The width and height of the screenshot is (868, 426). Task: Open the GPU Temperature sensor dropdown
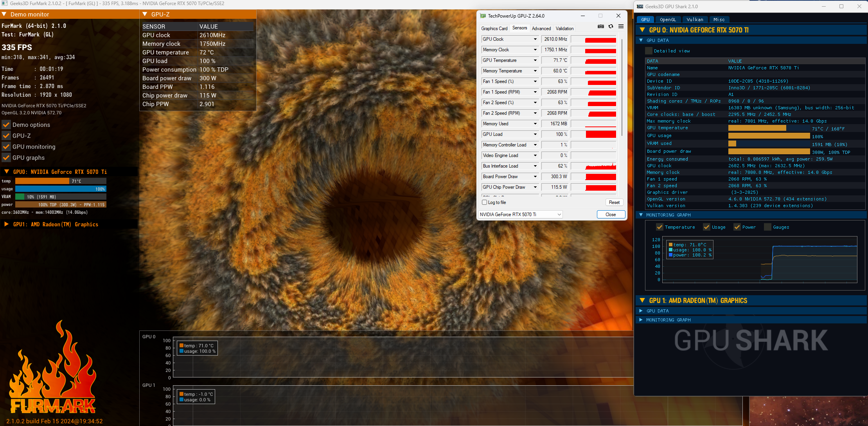coord(535,60)
